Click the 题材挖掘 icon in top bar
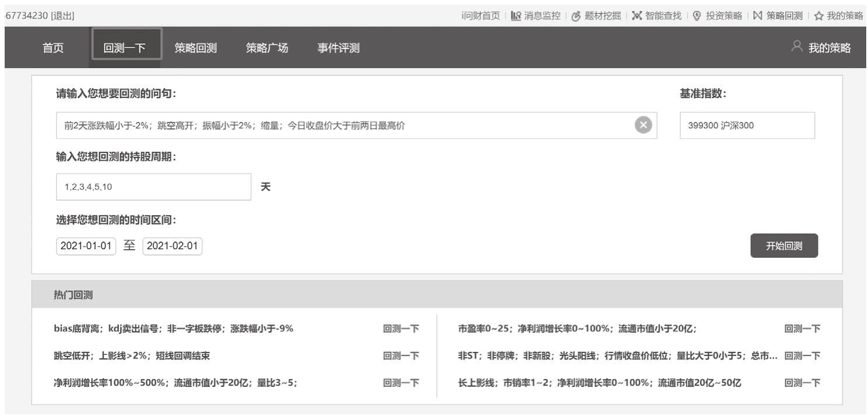 point(576,16)
